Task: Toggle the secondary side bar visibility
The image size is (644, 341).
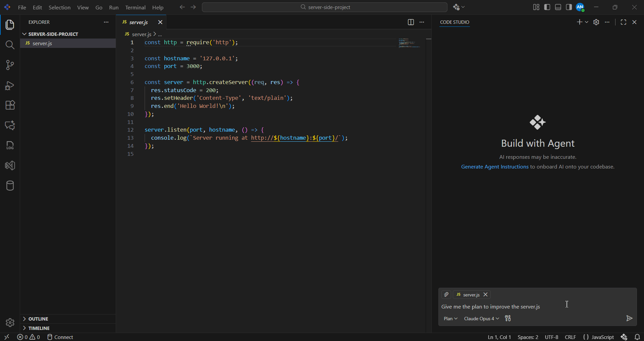Action: [x=569, y=7]
